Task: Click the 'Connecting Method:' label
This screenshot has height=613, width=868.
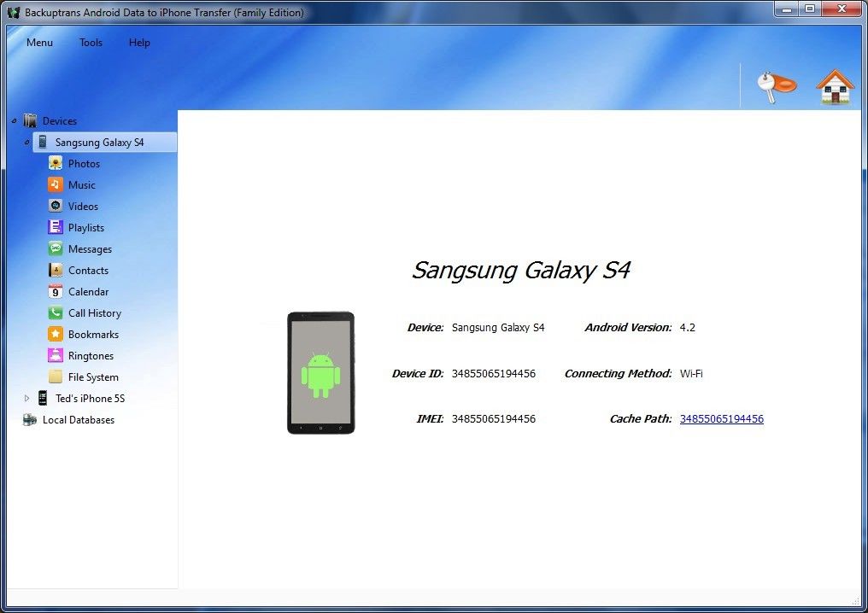Action: (x=618, y=373)
